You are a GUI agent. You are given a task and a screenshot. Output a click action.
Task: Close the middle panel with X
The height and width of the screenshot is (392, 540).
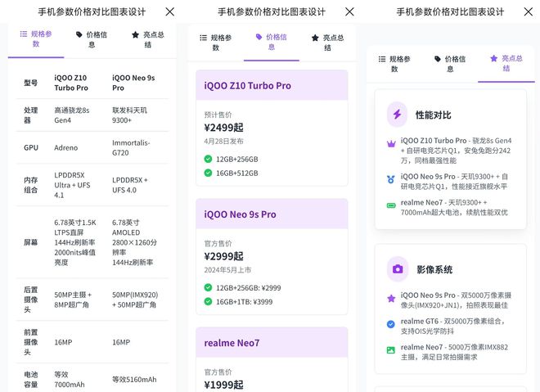(x=349, y=12)
